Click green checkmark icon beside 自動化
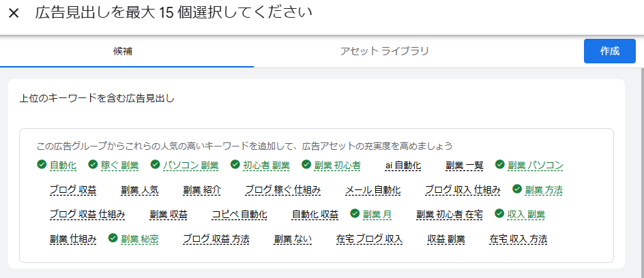This screenshot has height=278, width=644. 42,165
